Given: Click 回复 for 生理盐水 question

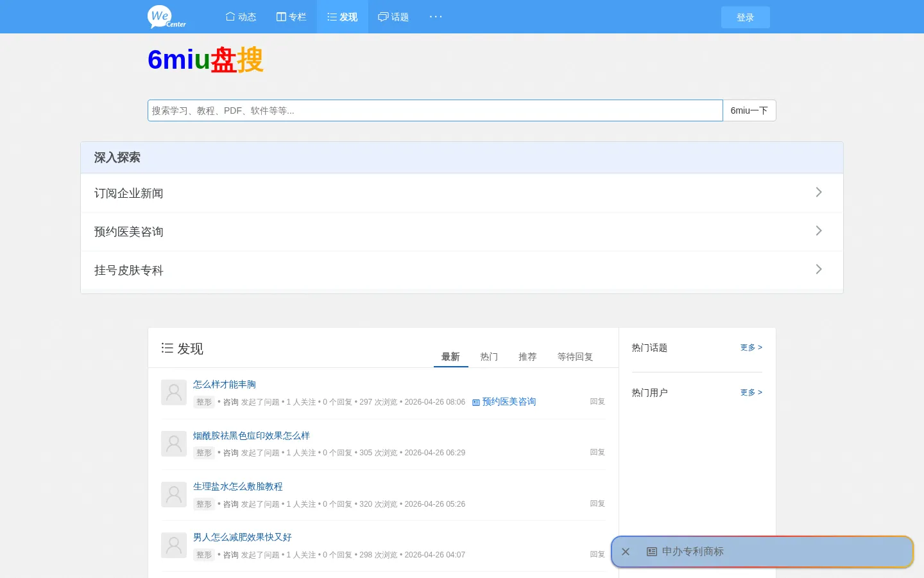Looking at the screenshot, I should click(x=597, y=504).
